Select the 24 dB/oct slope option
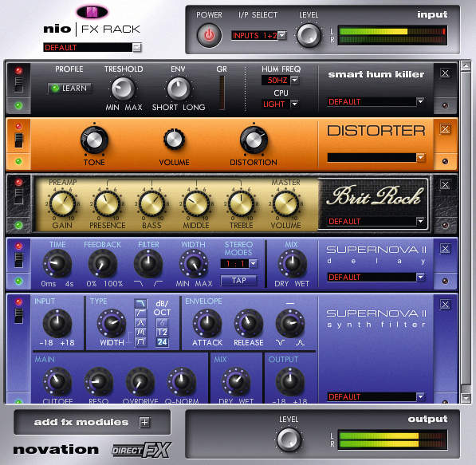 click(162, 342)
